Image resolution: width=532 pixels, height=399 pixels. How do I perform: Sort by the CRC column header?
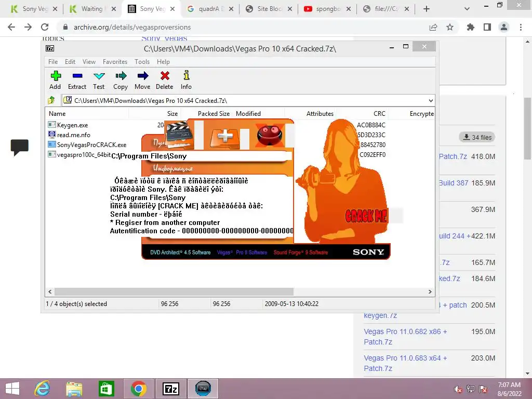[379, 114]
